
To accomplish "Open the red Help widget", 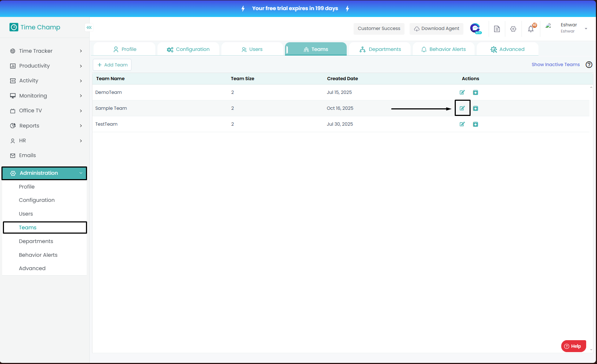I will (x=573, y=346).
